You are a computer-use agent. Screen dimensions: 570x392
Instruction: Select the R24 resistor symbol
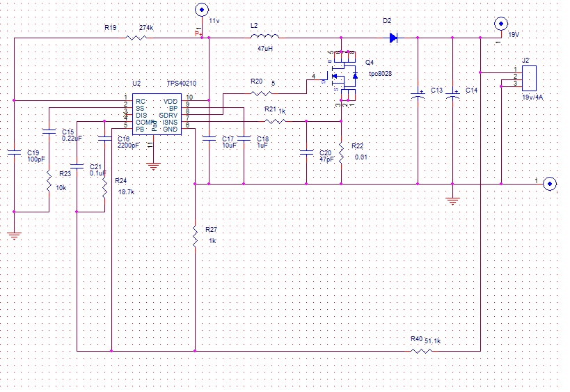[x=104, y=187]
